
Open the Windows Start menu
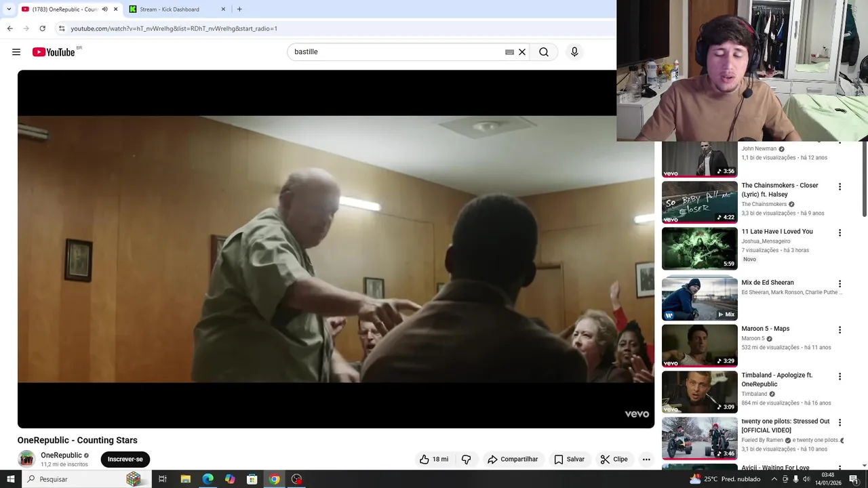10,479
